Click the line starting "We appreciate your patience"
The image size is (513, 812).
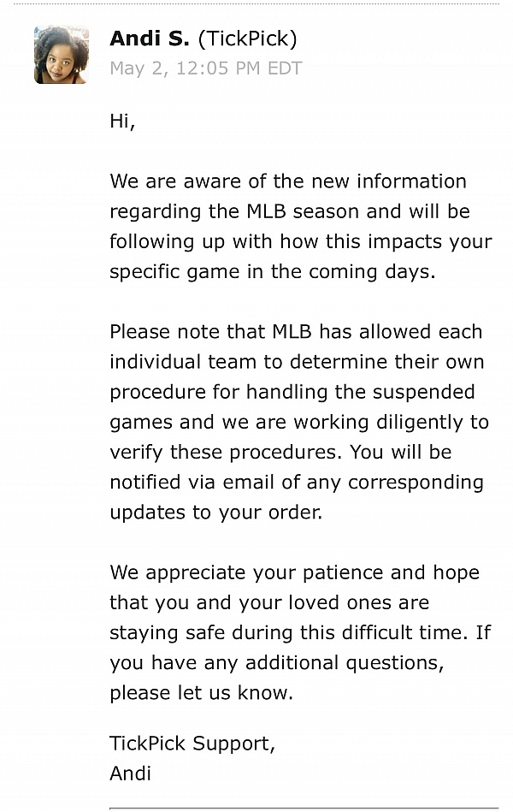click(x=294, y=572)
